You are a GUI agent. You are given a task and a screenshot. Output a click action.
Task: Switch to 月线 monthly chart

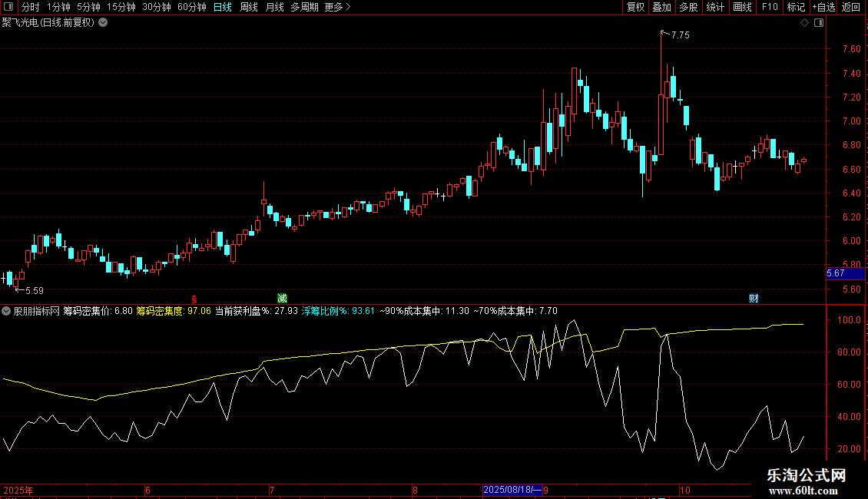click(274, 7)
